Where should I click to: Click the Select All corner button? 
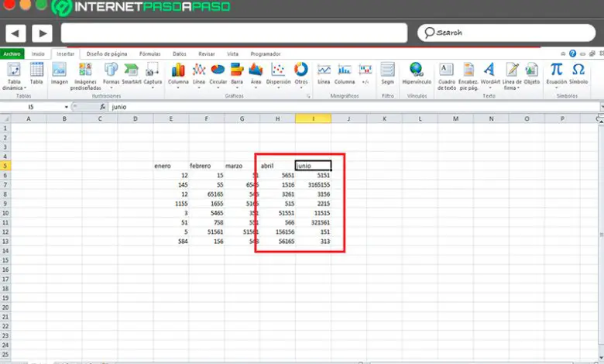5,118
